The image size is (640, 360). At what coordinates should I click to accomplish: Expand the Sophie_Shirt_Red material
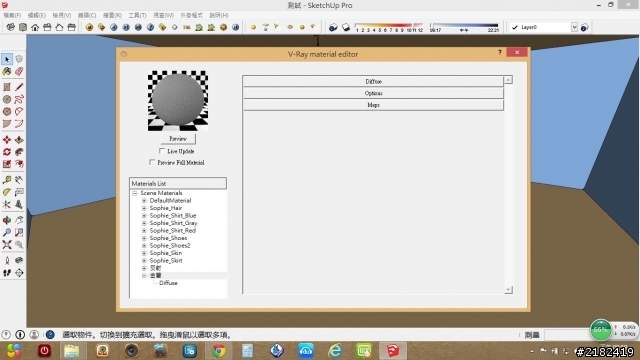[x=144, y=231]
